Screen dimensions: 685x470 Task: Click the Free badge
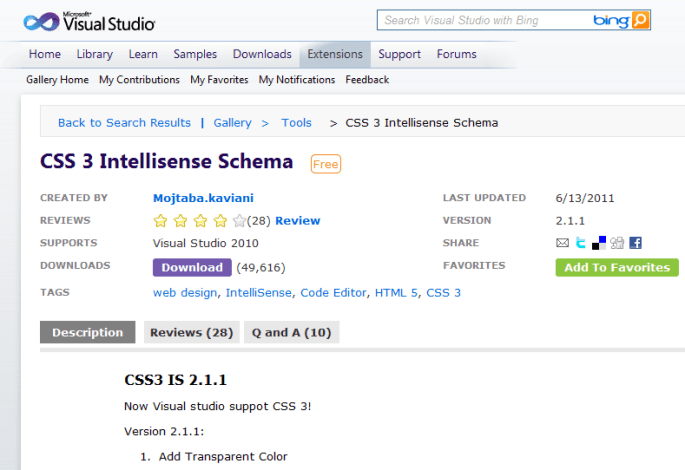click(x=325, y=164)
